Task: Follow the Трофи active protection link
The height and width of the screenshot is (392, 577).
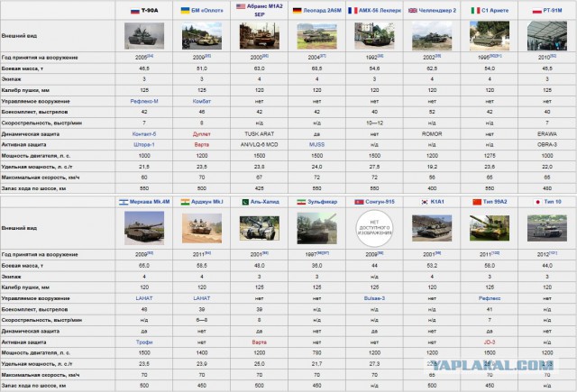Action: (x=144, y=342)
